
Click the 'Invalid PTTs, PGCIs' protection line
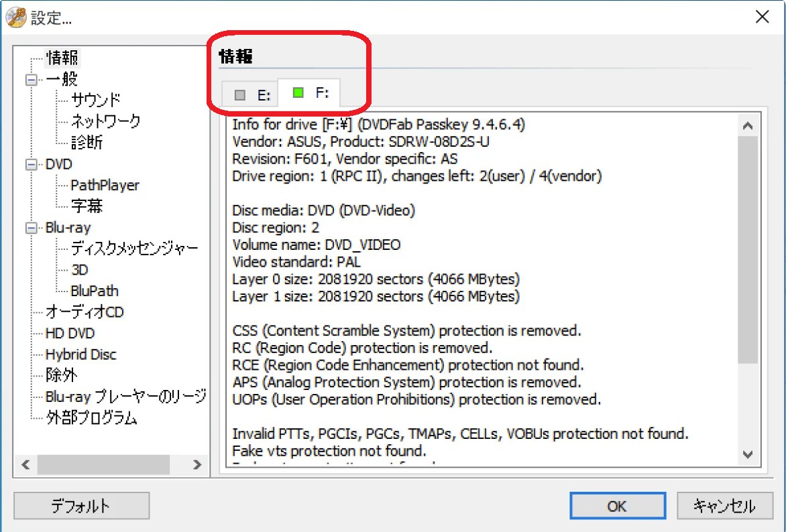click(x=460, y=434)
